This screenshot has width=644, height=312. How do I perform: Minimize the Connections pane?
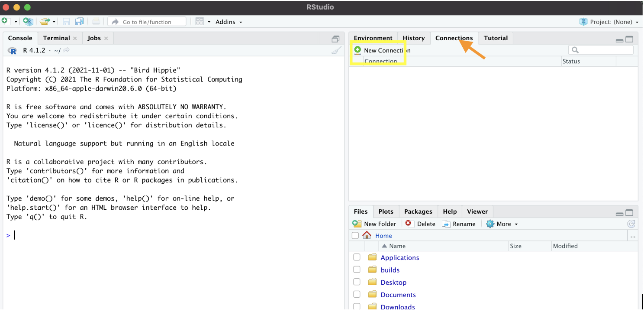[x=619, y=40]
